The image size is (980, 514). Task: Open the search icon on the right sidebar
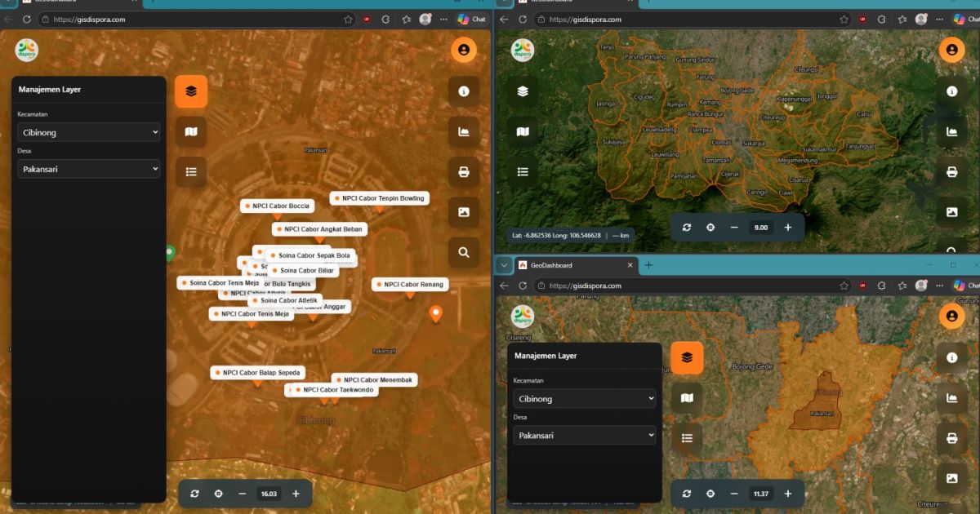(464, 253)
